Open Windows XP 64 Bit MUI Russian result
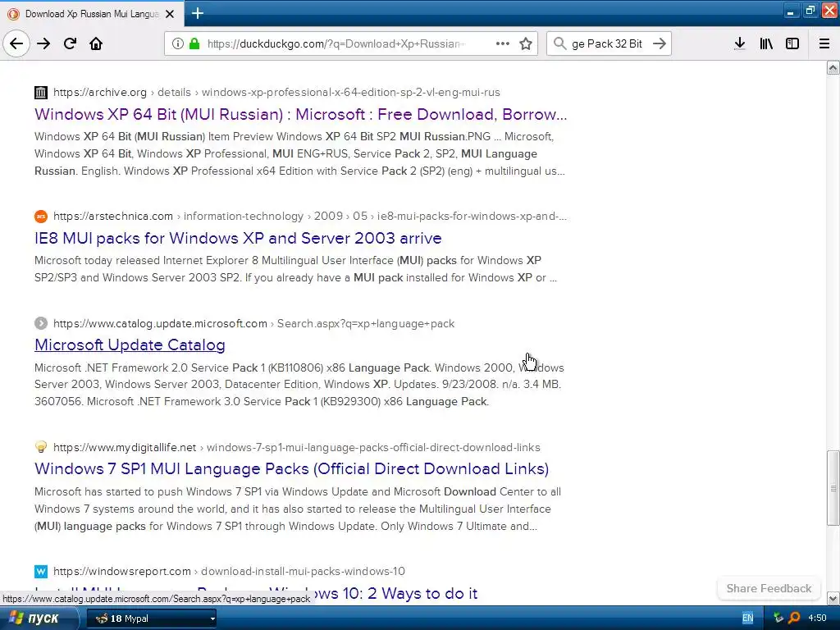The height and width of the screenshot is (630, 840). tap(300, 114)
